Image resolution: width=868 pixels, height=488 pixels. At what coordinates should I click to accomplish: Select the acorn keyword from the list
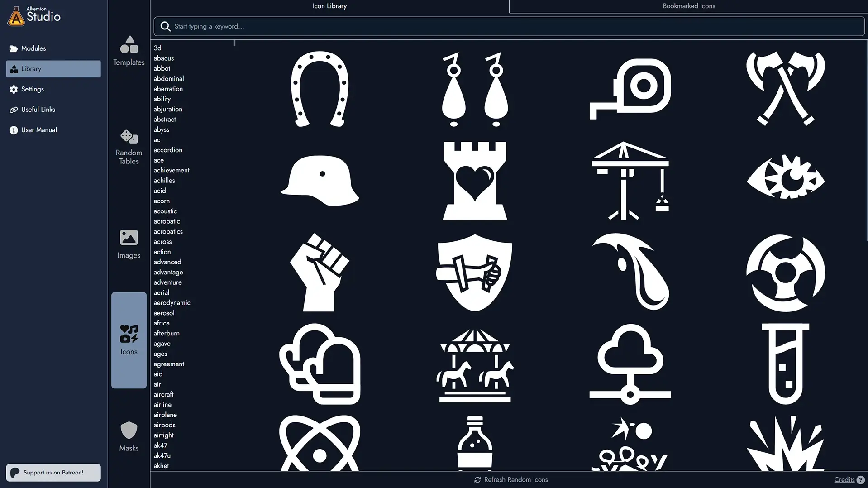click(162, 201)
